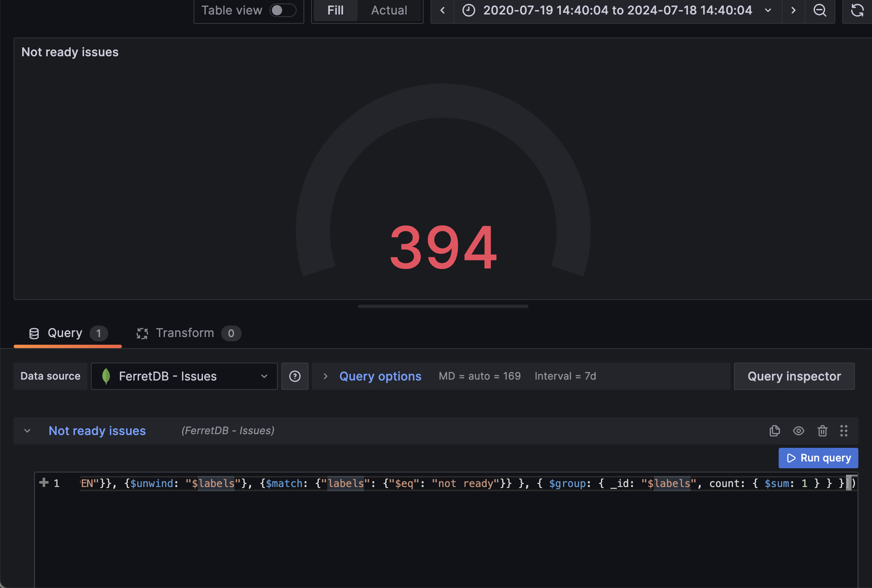The height and width of the screenshot is (588, 872).
Task: Open the FerretDB - Issues data source dropdown
Action: pos(184,376)
